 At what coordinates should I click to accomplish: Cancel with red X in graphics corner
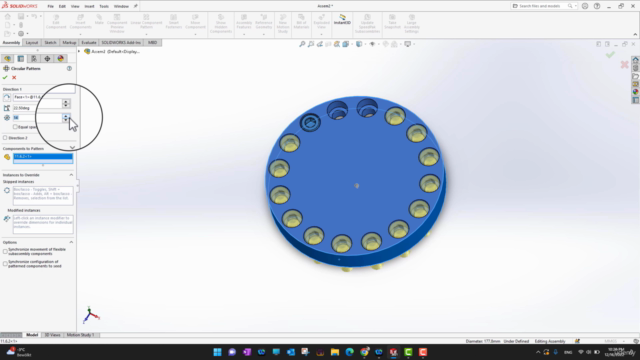(x=624, y=64)
